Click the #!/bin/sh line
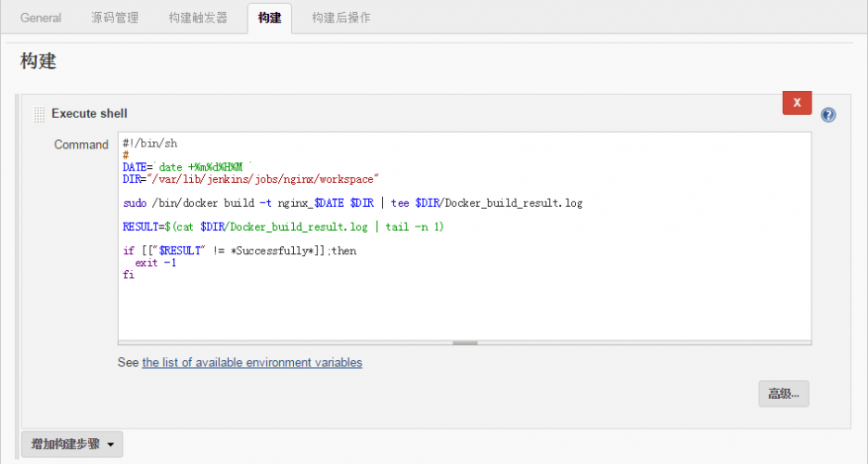This screenshot has width=868, height=464. click(x=150, y=144)
